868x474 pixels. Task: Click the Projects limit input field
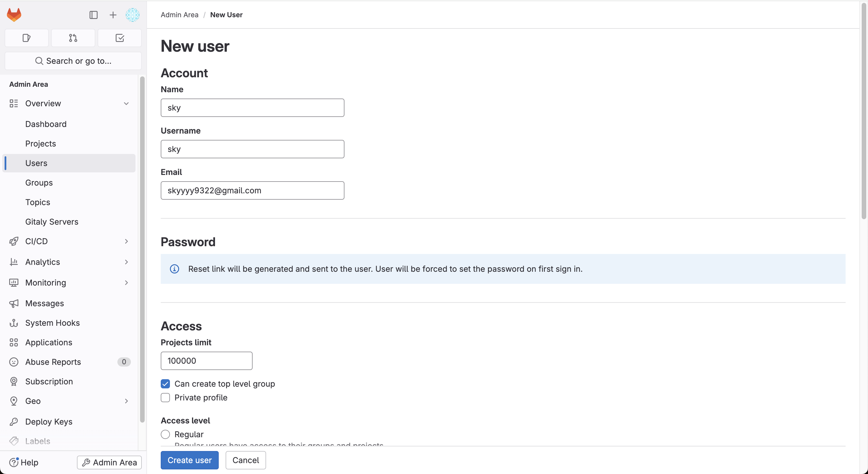[x=206, y=361]
